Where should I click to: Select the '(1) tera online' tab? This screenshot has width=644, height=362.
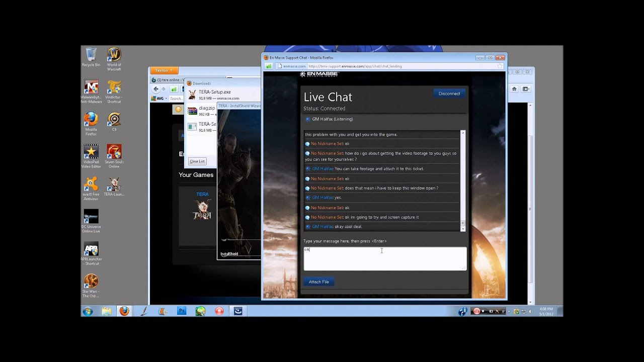tap(168, 80)
